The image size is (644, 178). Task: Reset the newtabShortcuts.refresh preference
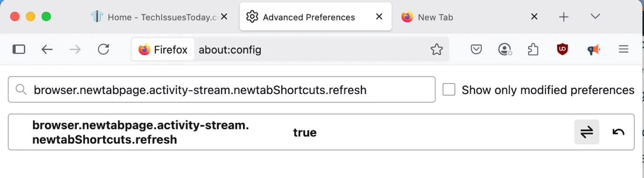pos(618,132)
